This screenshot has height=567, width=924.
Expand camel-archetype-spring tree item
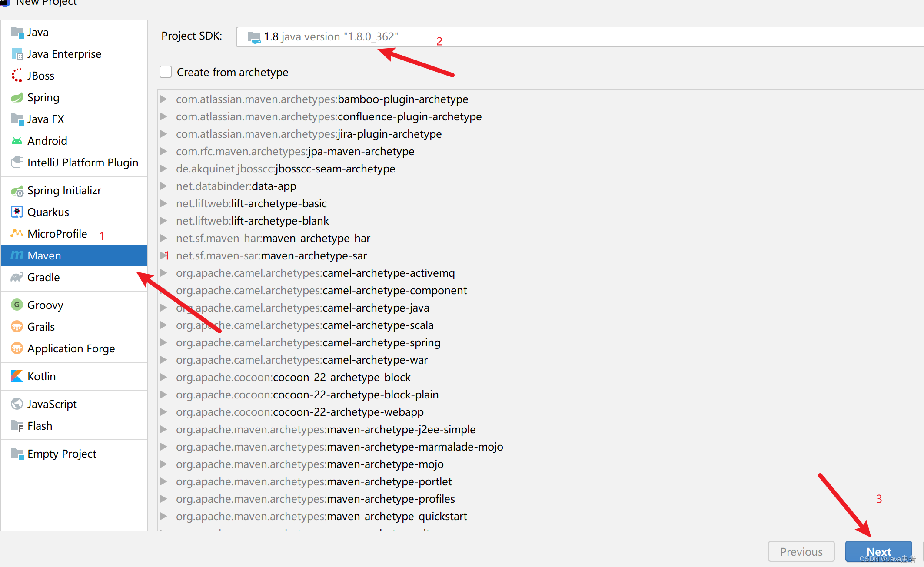pos(164,342)
